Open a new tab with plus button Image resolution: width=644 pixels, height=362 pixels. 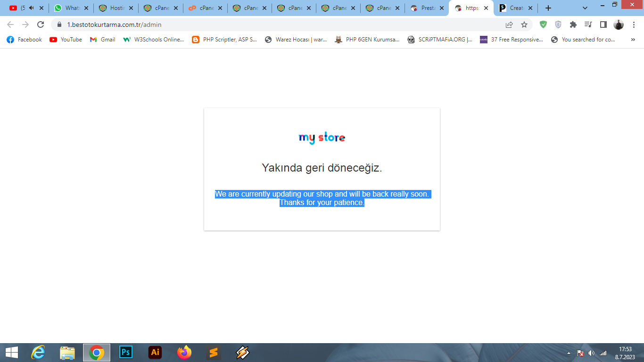(548, 8)
